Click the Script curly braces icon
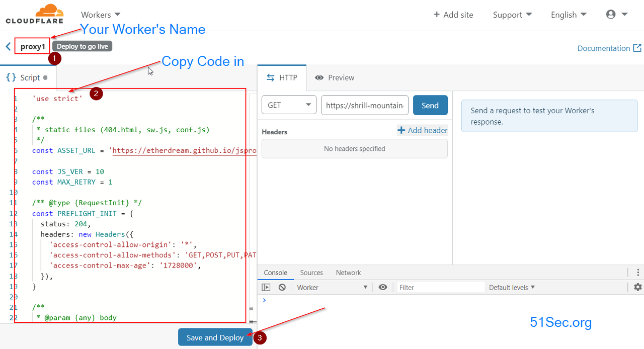644x349 pixels. tap(11, 77)
